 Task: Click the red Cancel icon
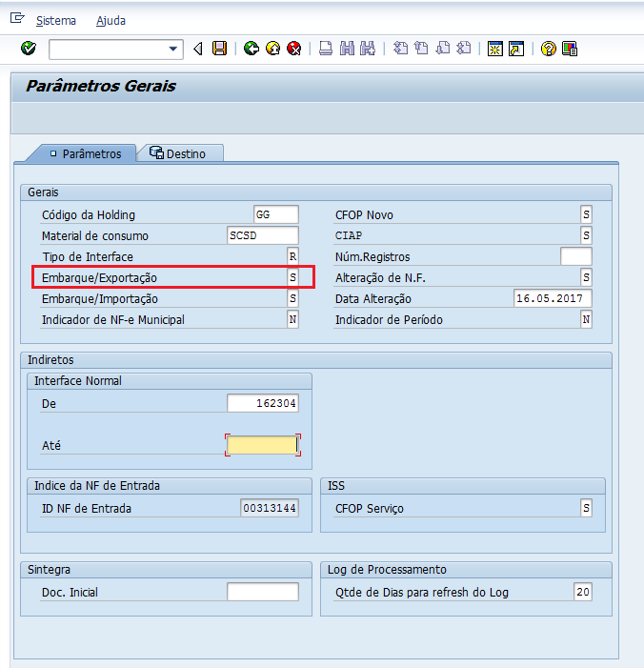[x=294, y=49]
